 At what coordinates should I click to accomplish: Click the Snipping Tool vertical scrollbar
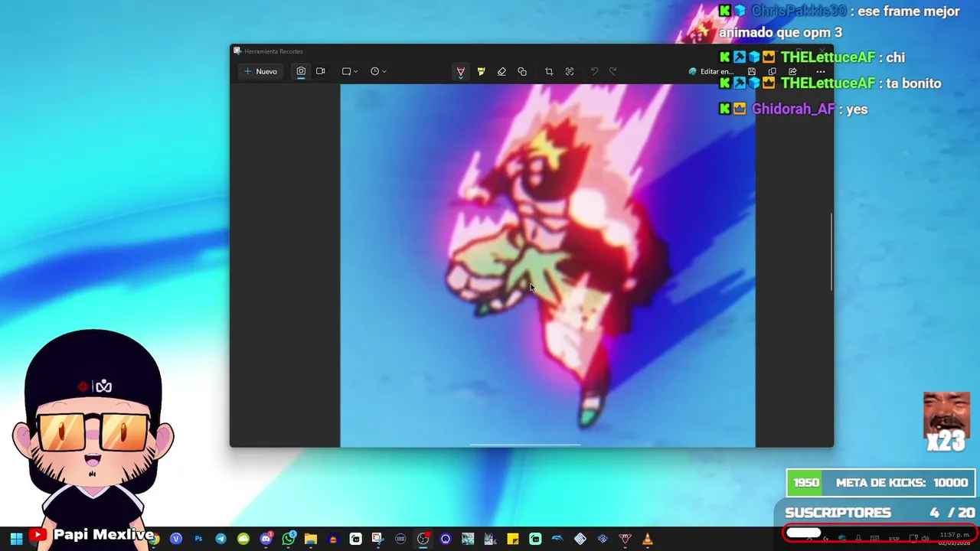(x=831, y=253)
